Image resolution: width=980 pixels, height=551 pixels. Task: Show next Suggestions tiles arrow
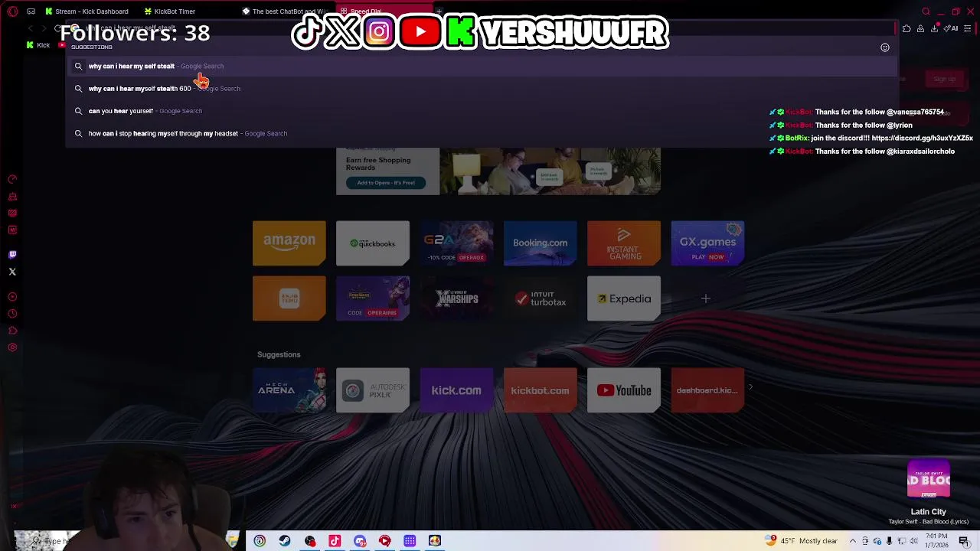click(x=750, y=387)
